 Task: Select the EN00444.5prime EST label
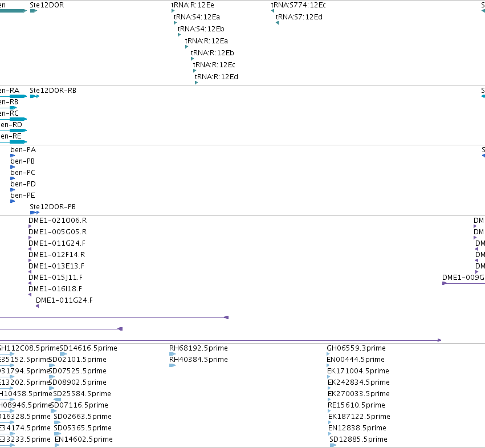[x=356, y=360]
